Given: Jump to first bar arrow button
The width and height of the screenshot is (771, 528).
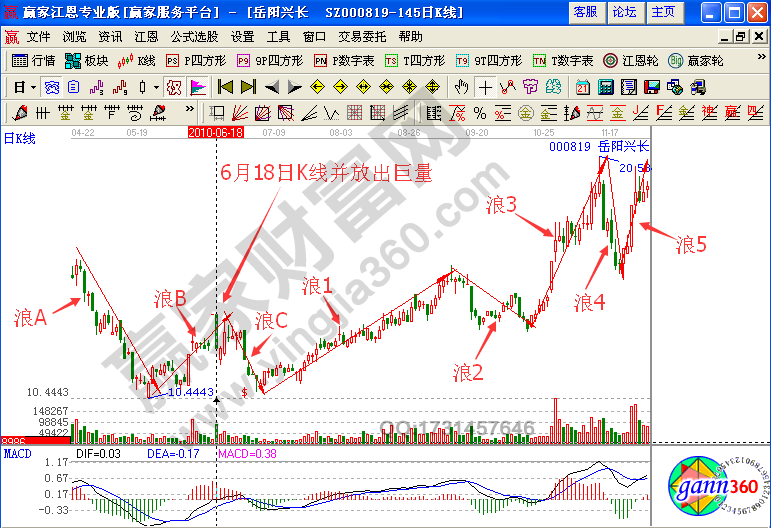Looking at the screenshot, I should [225, 86].
